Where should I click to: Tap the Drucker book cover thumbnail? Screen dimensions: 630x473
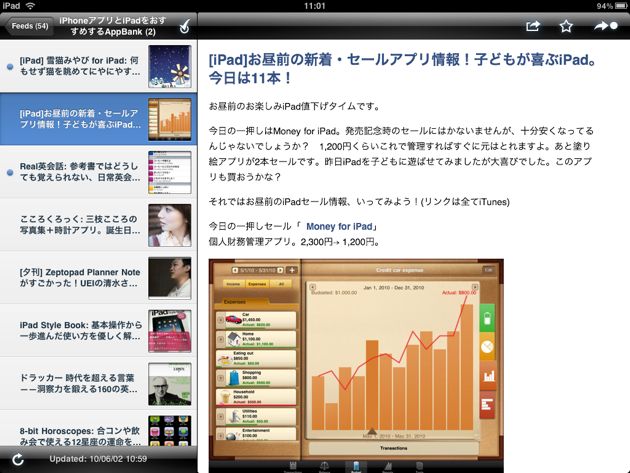[x=170, y=384]
